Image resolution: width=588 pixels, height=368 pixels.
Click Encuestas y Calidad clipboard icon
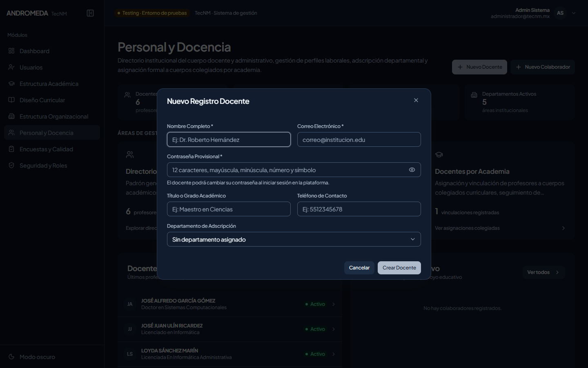11,149
